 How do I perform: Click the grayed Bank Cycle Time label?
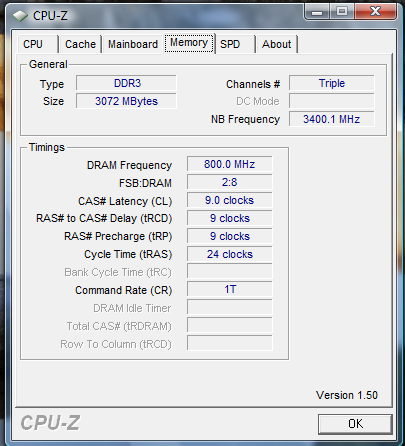point(118,272)
